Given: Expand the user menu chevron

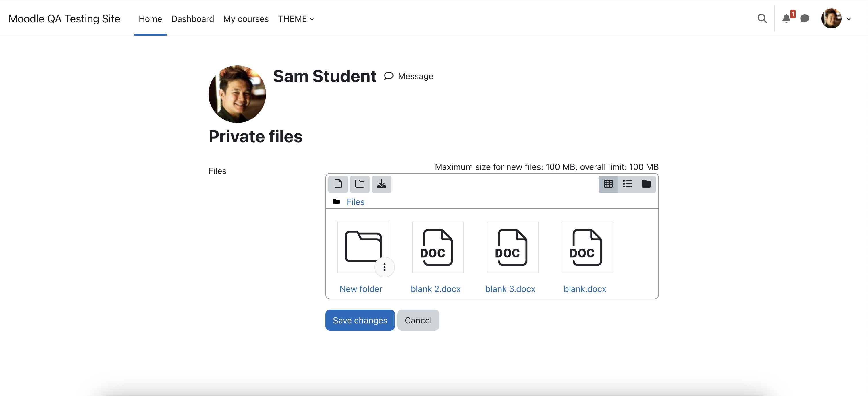Looking at the screenshot, I should (x=849, y=19).
